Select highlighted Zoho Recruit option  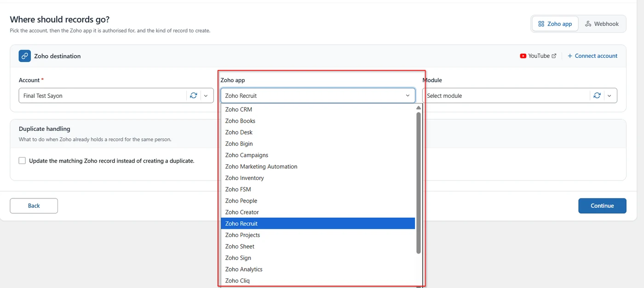coord(318,224)
